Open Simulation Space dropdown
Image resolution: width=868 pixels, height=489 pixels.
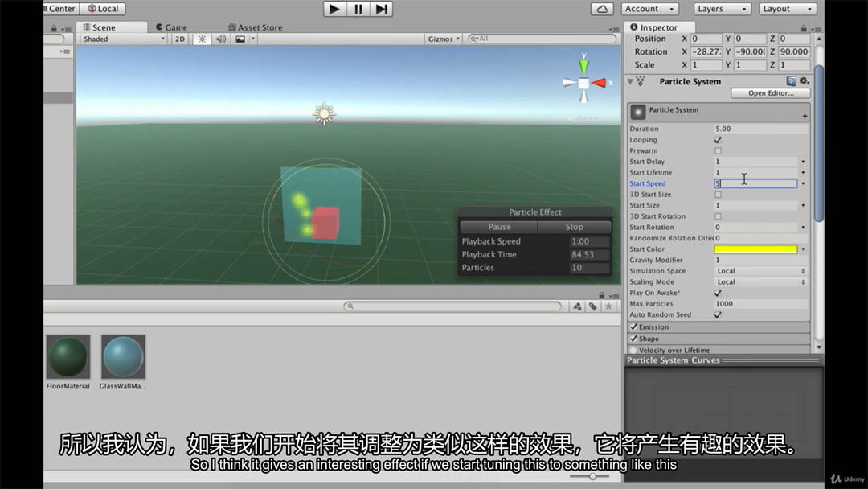[760, 271]
